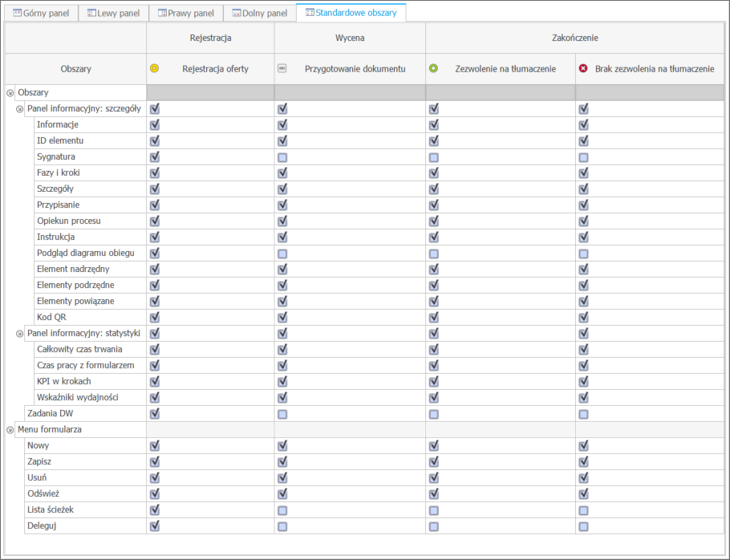
Task: Click the Górny panel tab icon
Action: click(x=17, y=13)
